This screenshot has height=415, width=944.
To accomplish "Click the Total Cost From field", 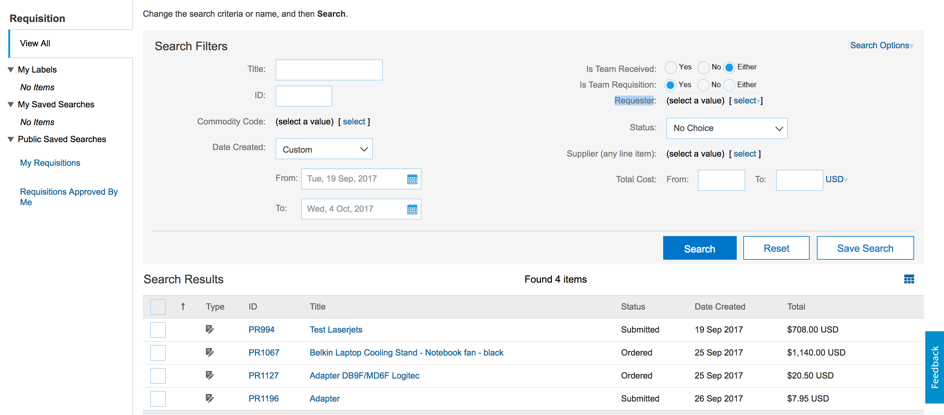I will pos(721,180).
